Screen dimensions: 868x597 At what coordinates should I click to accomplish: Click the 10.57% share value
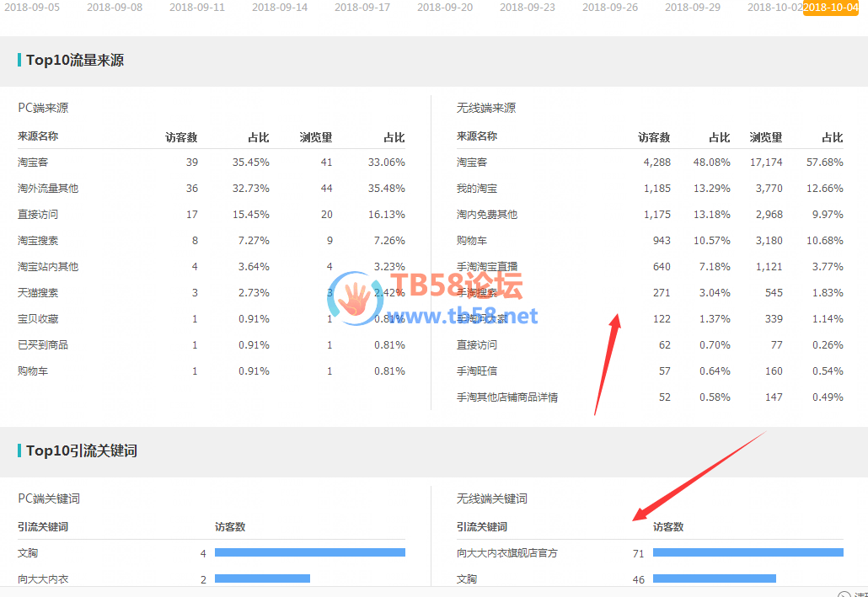pos(712,241)
